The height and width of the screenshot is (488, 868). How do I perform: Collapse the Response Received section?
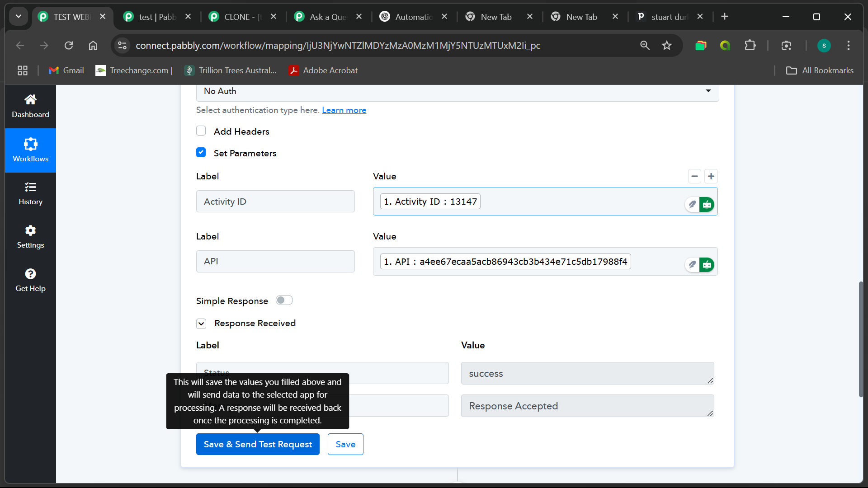(x=201, y=324)
